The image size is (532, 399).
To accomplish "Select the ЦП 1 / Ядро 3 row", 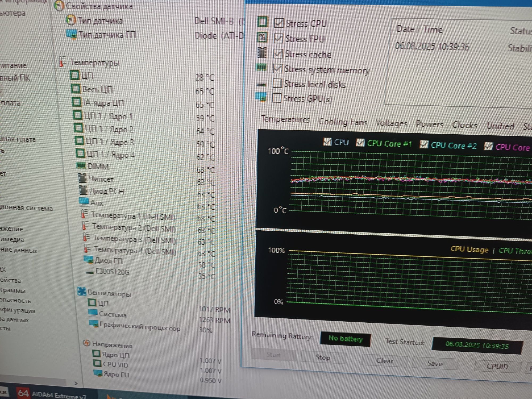I will (145, 143).
